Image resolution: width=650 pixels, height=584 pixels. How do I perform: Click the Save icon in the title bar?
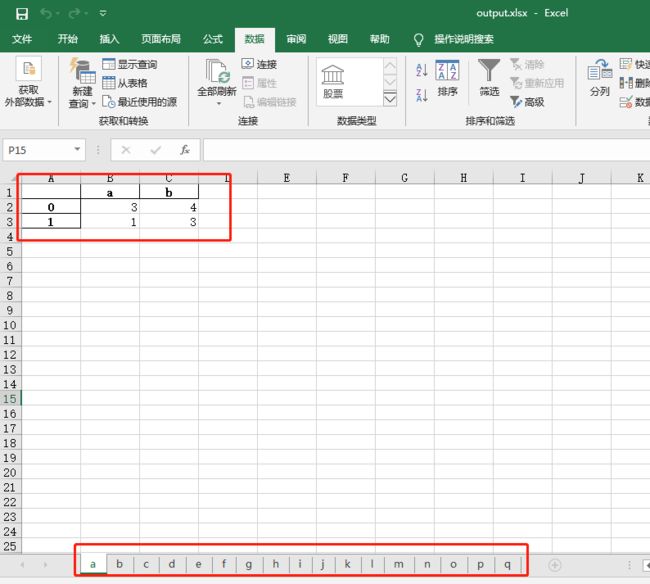[22, 14]
